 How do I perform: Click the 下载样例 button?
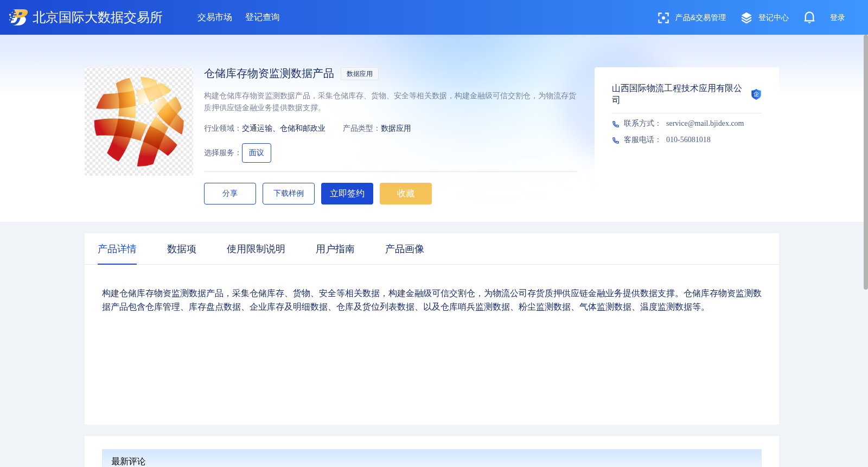289,194
